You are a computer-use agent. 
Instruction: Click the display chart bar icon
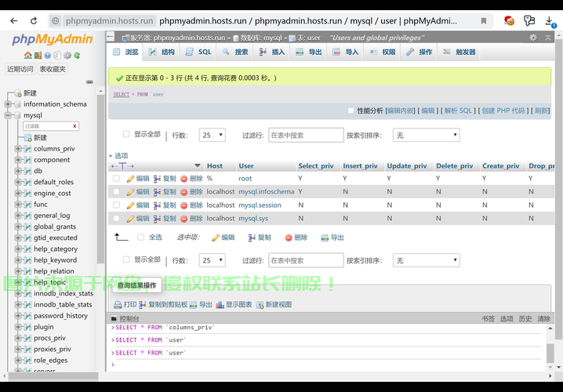coord(220,305)
